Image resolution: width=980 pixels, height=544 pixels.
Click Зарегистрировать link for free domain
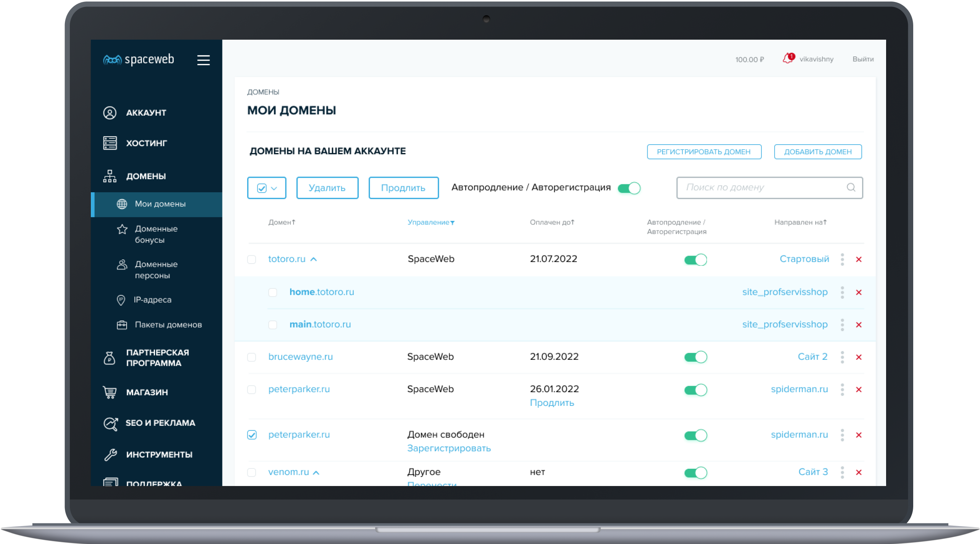449,448
